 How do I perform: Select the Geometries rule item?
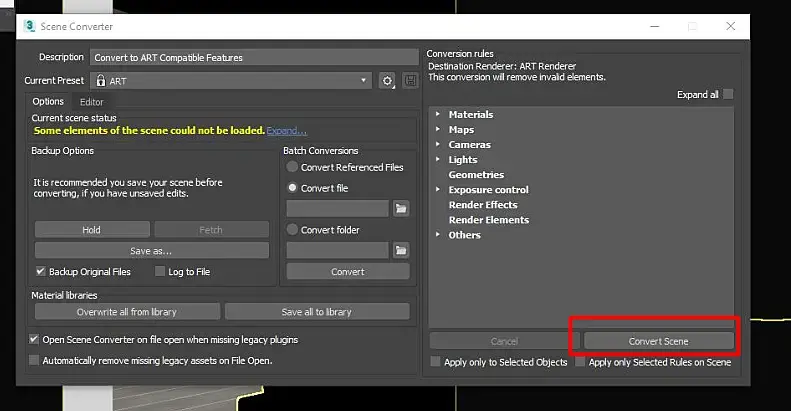point(476,174)
